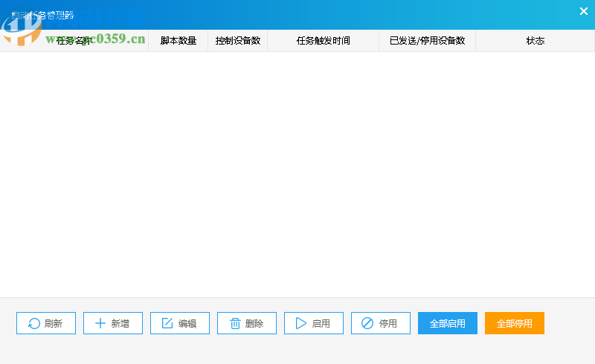Viewport: 595px width, 364px height.
Task: Stop the task with 停用 button
Action: pyautogui.click(x=381, y=323)
